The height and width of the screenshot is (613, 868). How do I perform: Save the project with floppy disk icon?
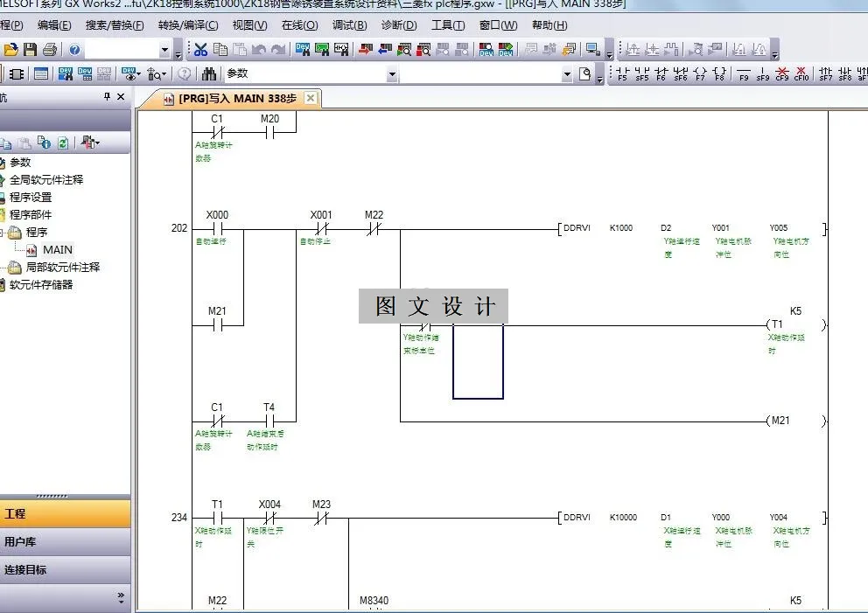[x=30, y=50]
